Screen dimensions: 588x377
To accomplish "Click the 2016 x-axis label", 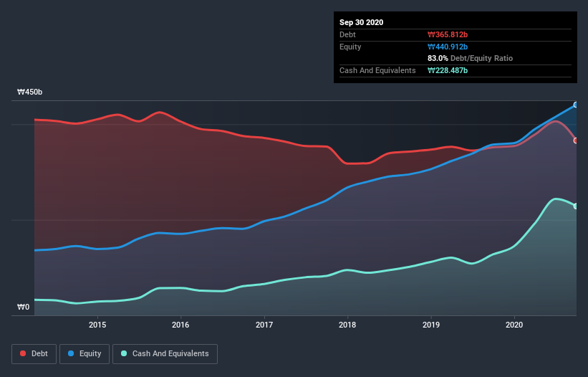I will tap(180, 325).
